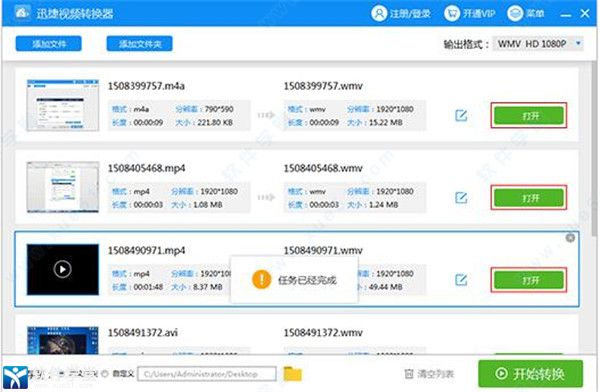Image resolution: width=600 pixels, height=392 pixels.
Task: Click output name 1508405468.wmv
Action: pyautogui.click(x=323, y=168)
